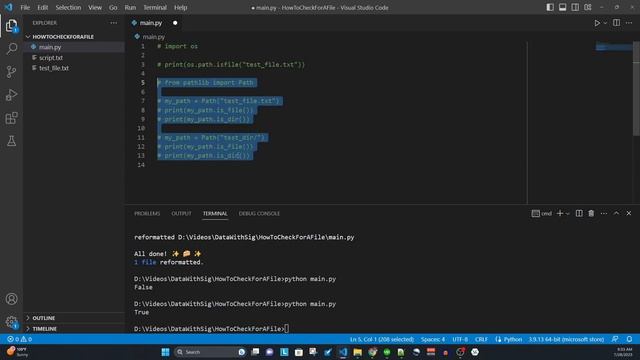Open editor More Actions ellipsis

click(629, 23)
